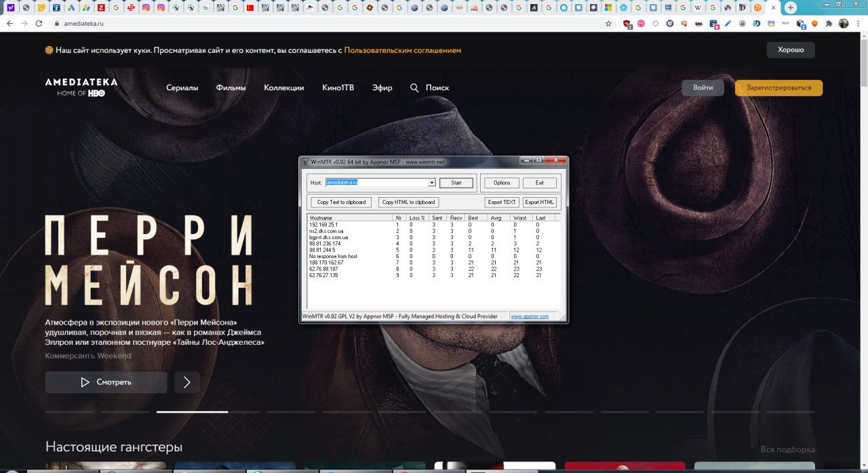The height and width of the screenshot is (473, 868).
Task: Click the Смотреть play button
Action: pyautogui.click(x=106, y=382)
